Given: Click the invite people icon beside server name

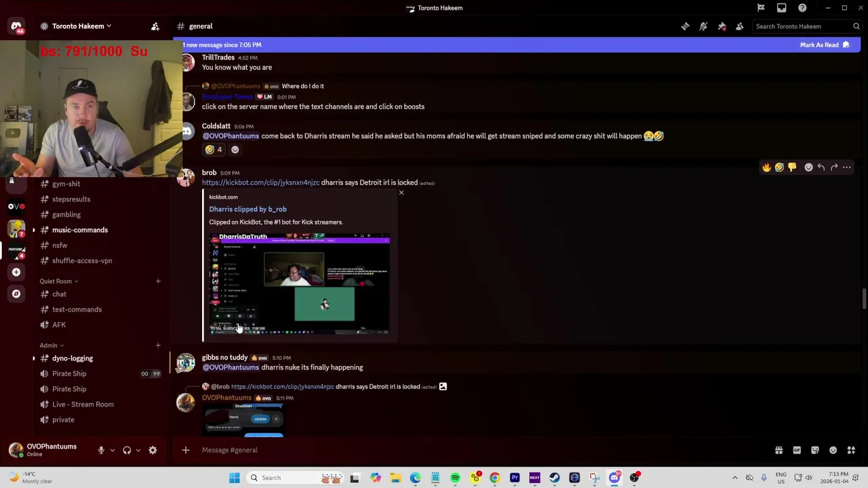Looking at the screenshot, I should coord(155,26).
